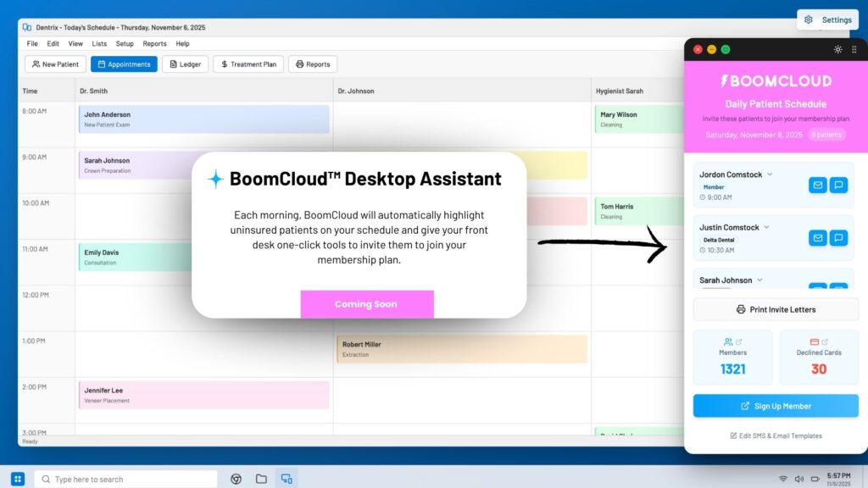The width and height of the screenshot is (868, 488).
Task: Email invite to Jordon Comstock
Action: tap(818, 185)
